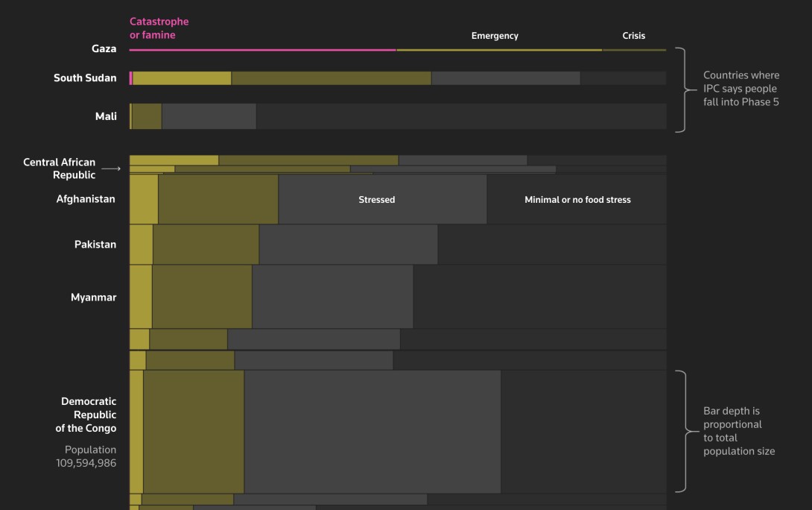This screenshot has width=812, height=510.
Task: Click the pink "Catastrophe or famine" legend label
Action: [x=159, y=28]
